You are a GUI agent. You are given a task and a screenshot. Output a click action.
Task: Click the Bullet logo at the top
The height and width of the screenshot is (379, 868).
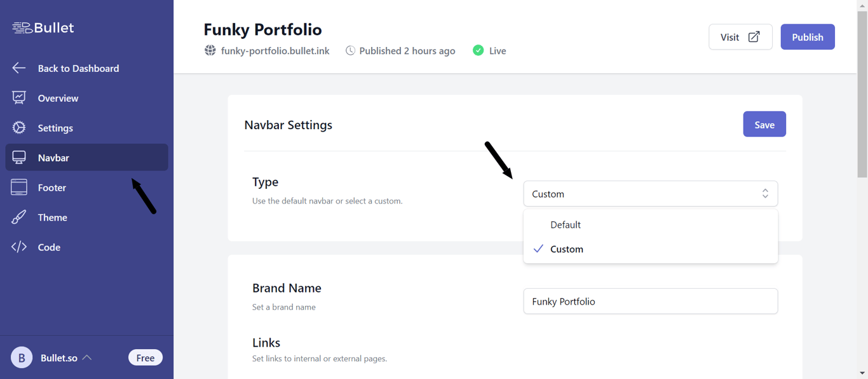point(41,28)
